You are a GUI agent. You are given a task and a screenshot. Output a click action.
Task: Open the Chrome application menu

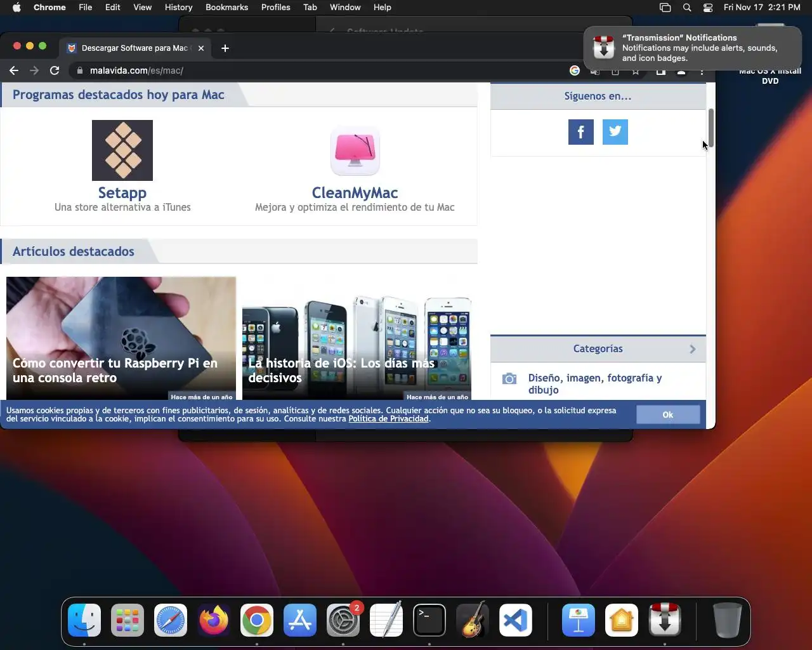pos(49,7)
